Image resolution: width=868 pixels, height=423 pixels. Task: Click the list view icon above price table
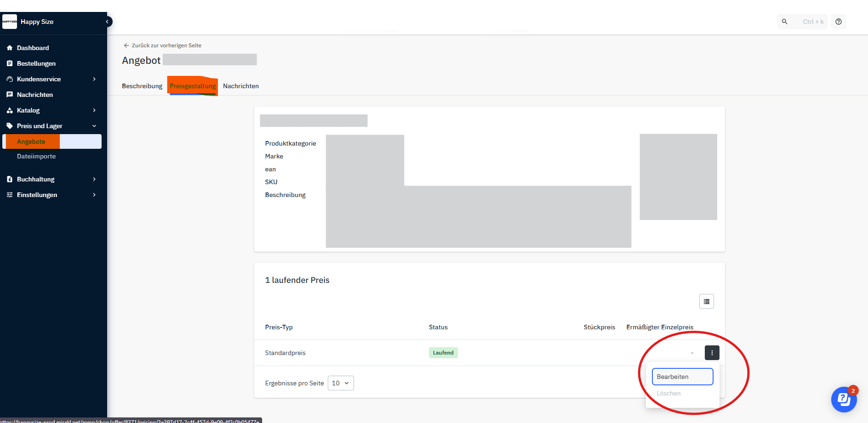tap(706, 301)
